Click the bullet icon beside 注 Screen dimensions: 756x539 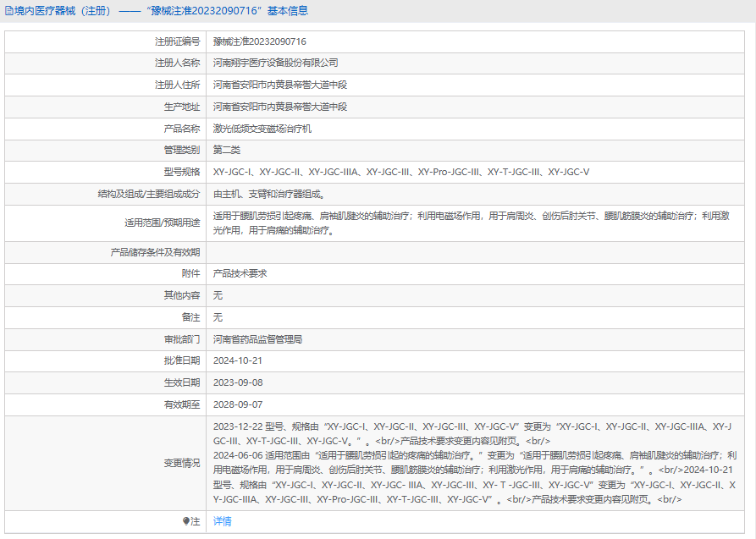coord(186,521)
